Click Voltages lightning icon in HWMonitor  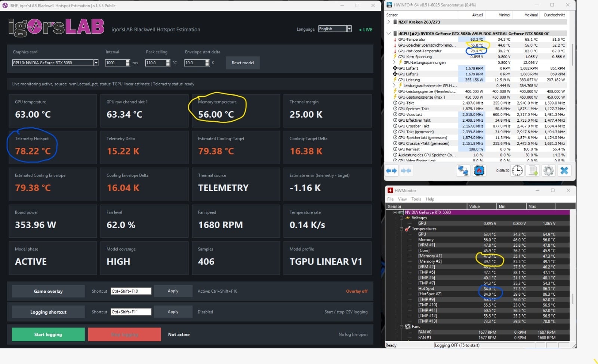coord(407,218)
